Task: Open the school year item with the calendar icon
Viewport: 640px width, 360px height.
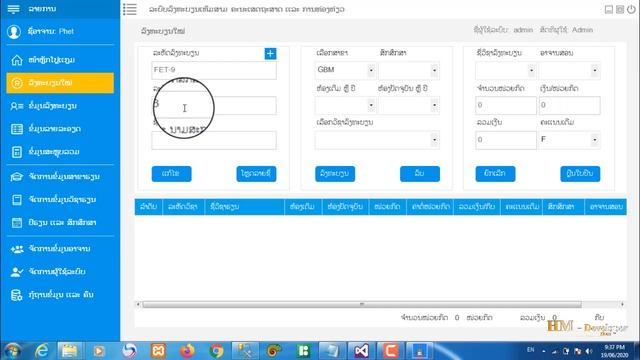Action: [60, 222]
